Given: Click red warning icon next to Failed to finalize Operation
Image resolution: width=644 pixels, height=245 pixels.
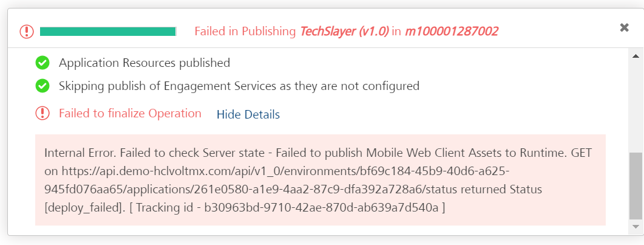Looking at the screenshot, I should (x=42, y=113).
